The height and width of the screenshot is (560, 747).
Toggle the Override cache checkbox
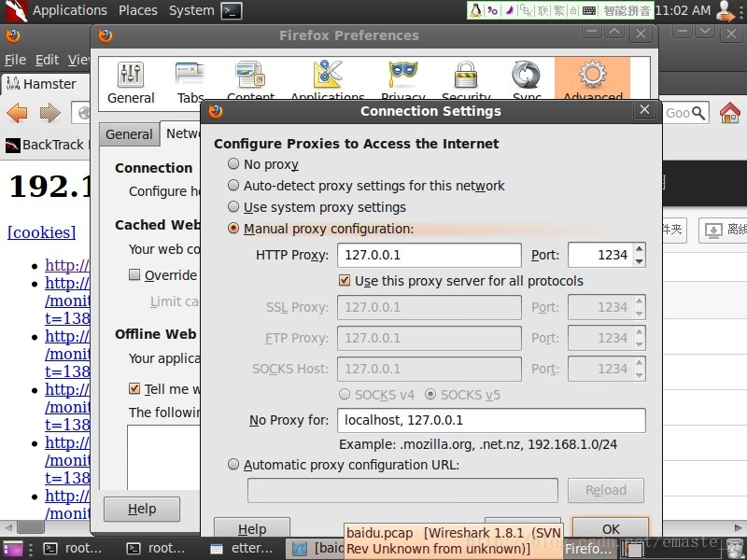[134, 274]
